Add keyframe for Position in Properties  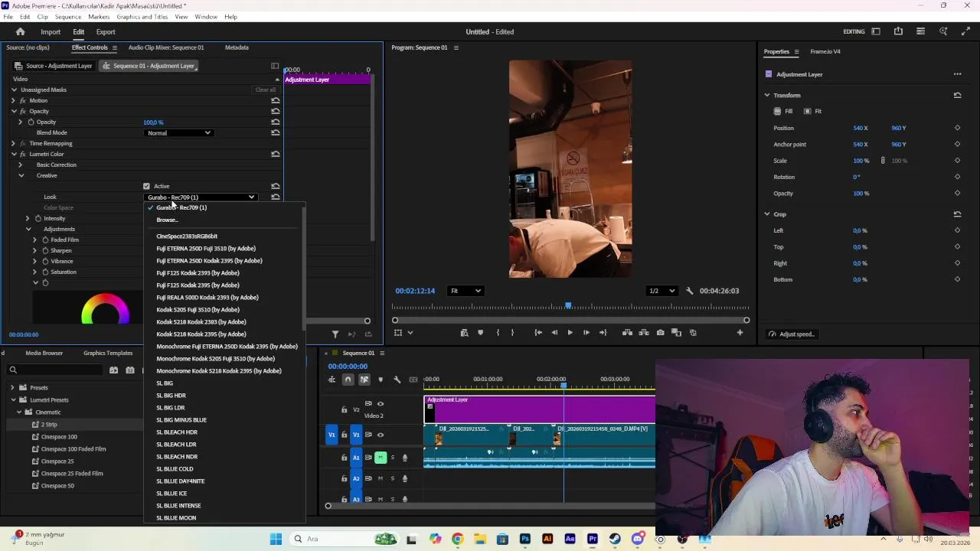957,128
